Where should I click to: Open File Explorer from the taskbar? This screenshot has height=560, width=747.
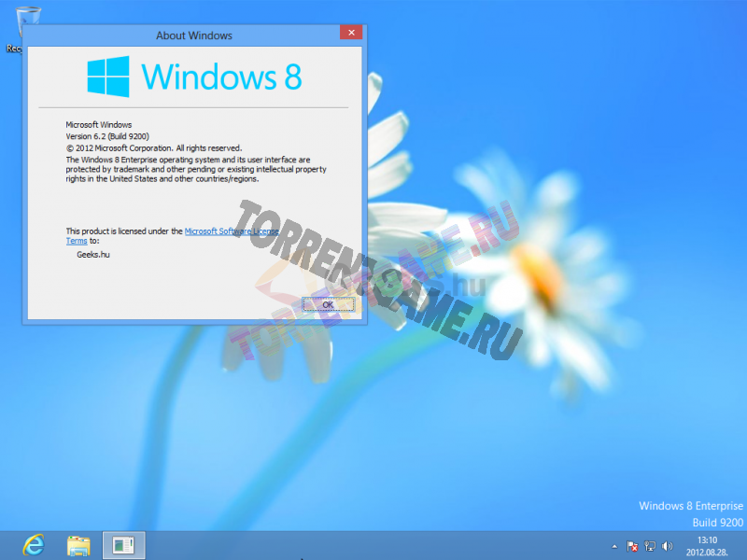point(78,546)
